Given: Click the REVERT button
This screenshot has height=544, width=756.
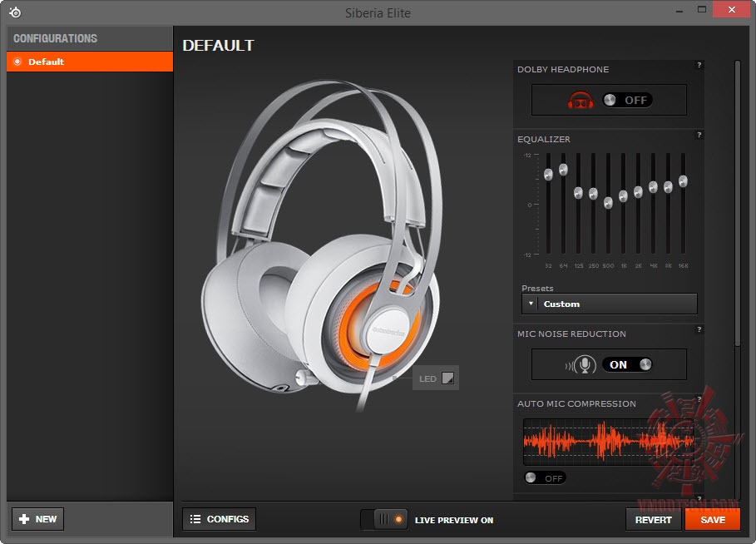Looking at the screenshot, I should click(x=654, y=519).
